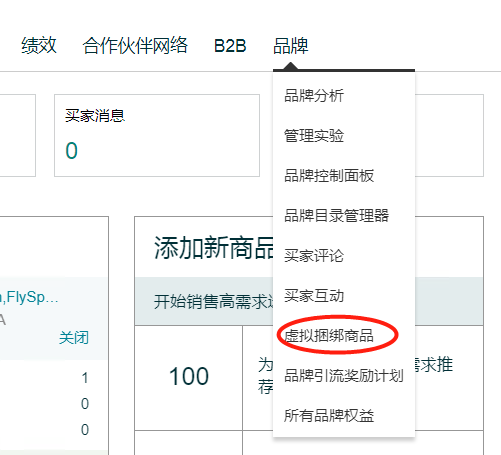501x455 pixels.
Task: Select 所有品牌权益 at the menu bottom
Action: click(x=329, y=416)
